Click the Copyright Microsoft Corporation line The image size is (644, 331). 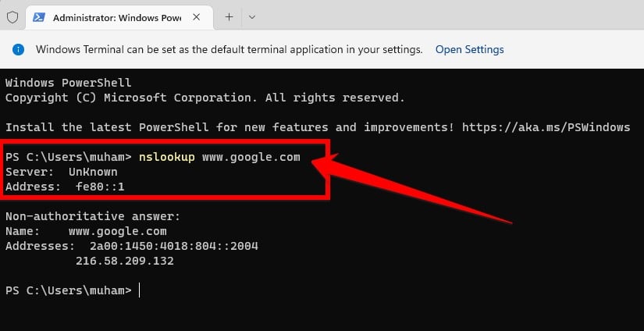[x=205, y=98]
